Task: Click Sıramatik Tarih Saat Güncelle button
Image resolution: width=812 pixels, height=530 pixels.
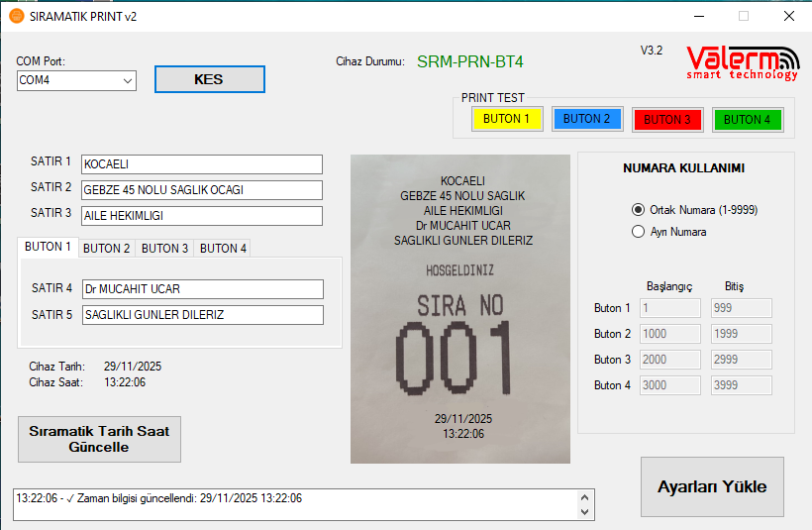Action: click(x=99, y=439)
